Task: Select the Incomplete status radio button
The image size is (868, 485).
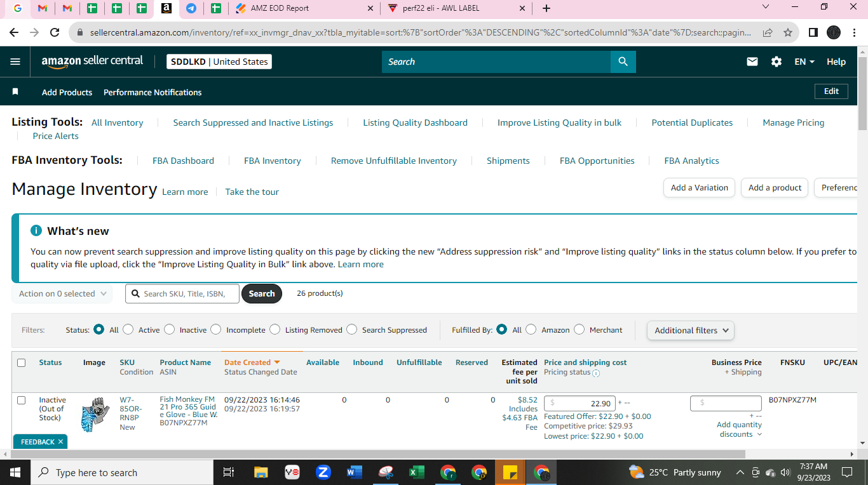Action: pos(216,329)
